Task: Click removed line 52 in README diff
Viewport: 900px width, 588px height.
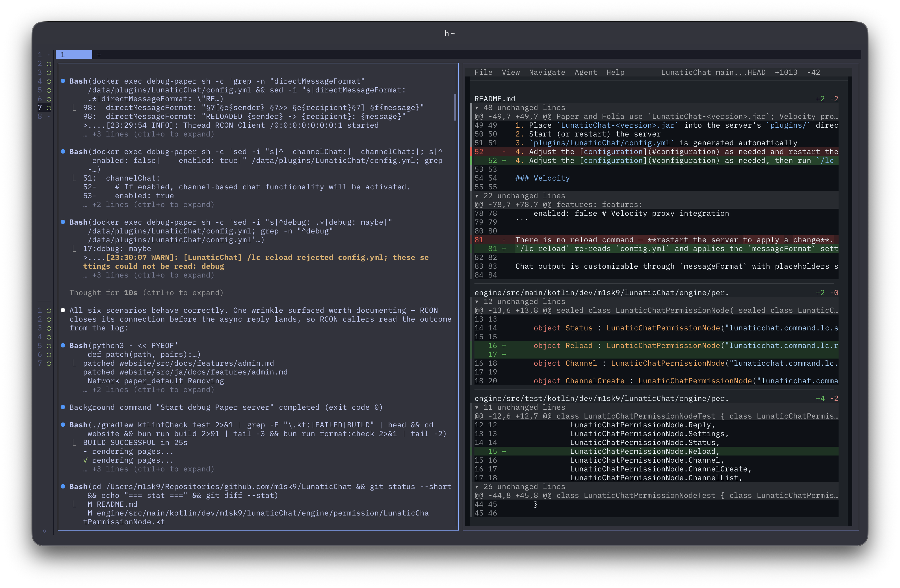Action: [656, 152]
